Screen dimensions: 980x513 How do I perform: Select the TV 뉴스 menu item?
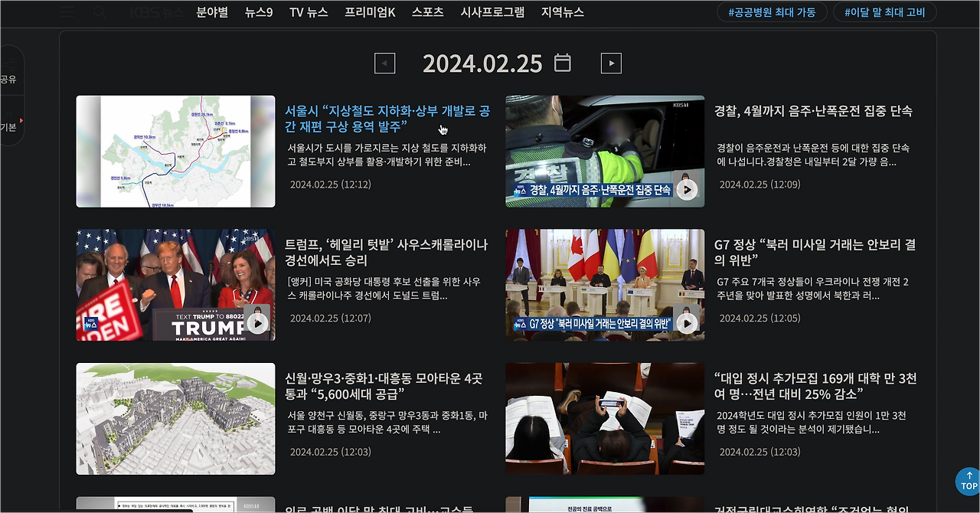[x=309, y=12]
